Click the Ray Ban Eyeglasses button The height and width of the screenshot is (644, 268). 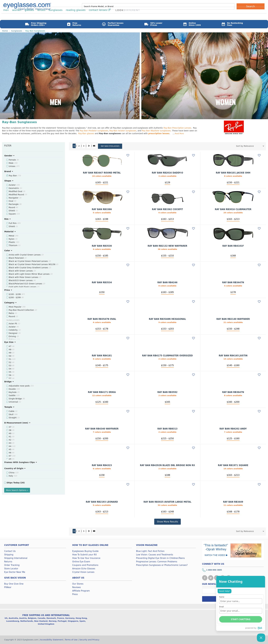(x=110, y=146)
